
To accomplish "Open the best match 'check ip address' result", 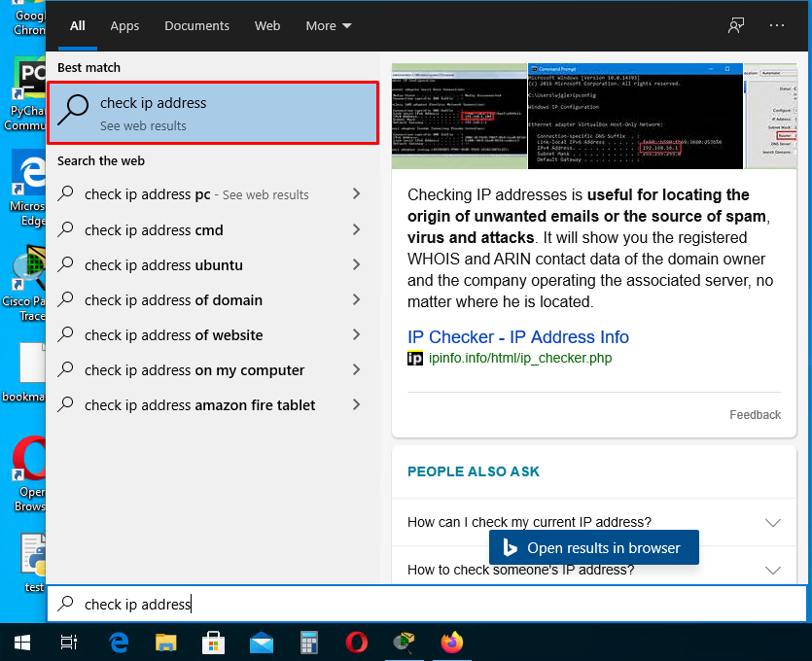I will [213, 113].
